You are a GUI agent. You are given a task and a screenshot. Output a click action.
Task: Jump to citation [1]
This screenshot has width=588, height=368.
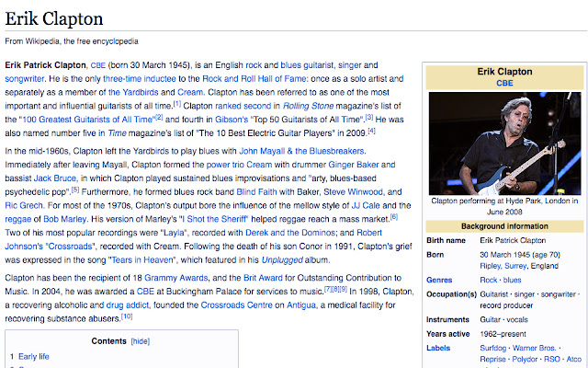(x=176, y=103)
